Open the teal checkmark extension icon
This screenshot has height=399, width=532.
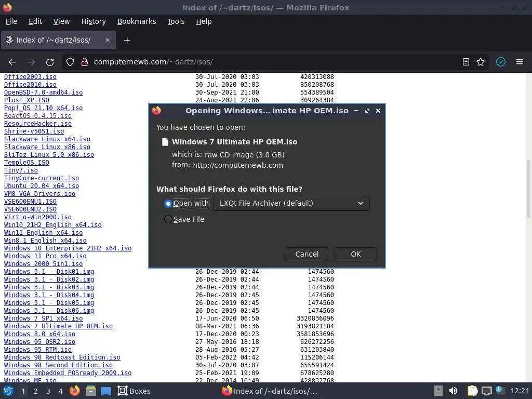[x=501, y=62]
